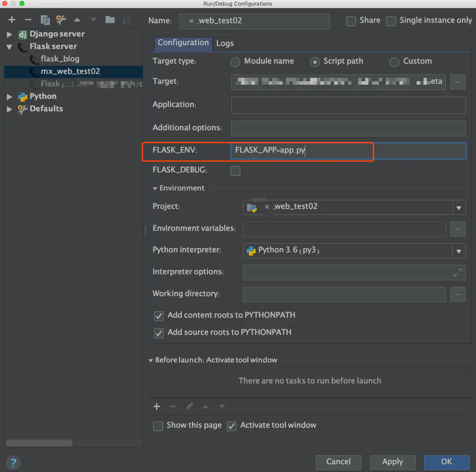Click the FLASK_ENV input field
Screen dimensions: 476x472
348,150
